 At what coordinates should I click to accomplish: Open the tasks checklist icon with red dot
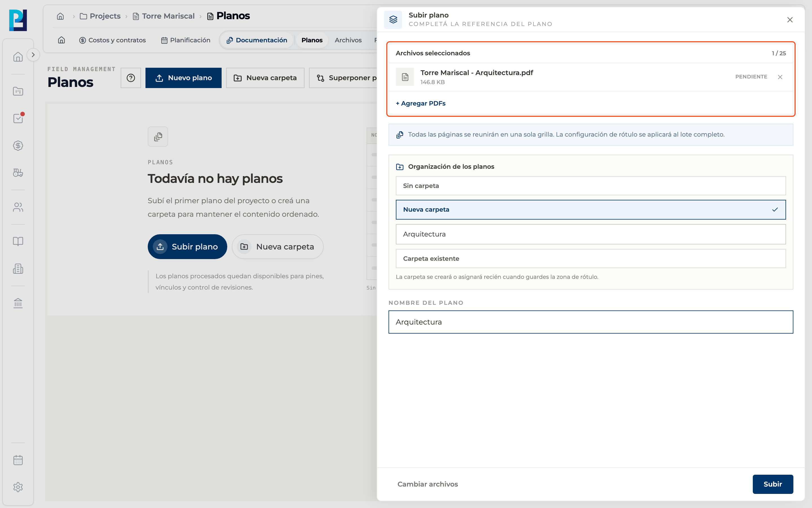(18, 118)
